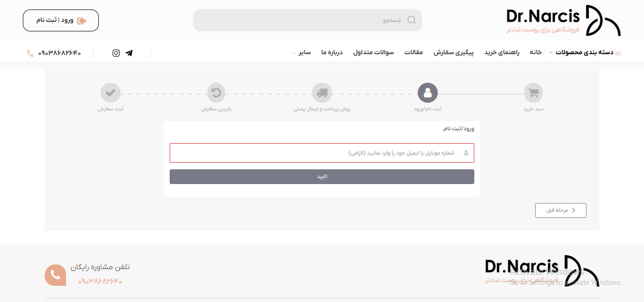The height and width of the screenshot is (302, 644).
Task: Click the search magnifier icon
Action: tap(411, 20)
